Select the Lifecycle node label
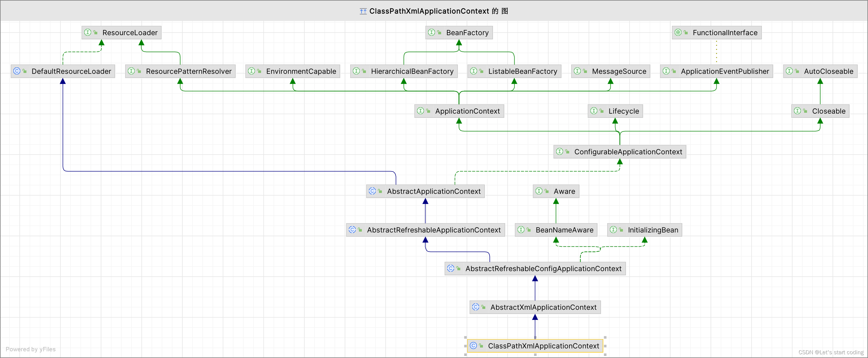The image size is (868, 358). coord(624,111)
